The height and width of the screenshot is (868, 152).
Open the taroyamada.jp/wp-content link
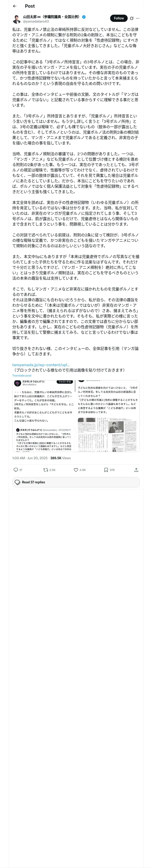coord(41,365)
